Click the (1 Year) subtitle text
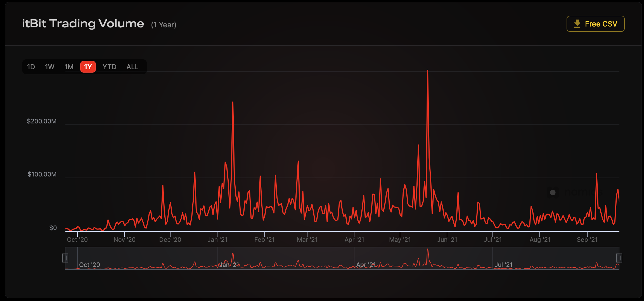The height and width of the screenshot is (301, 644). (x=164, y=25)
